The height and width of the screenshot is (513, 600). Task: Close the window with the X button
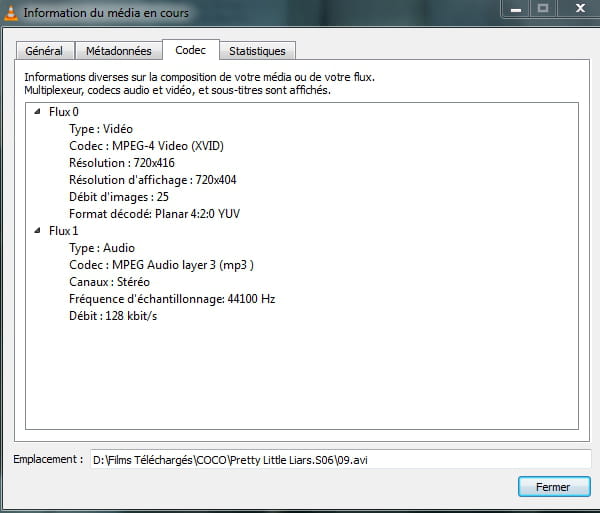click(x=580, y=9)
